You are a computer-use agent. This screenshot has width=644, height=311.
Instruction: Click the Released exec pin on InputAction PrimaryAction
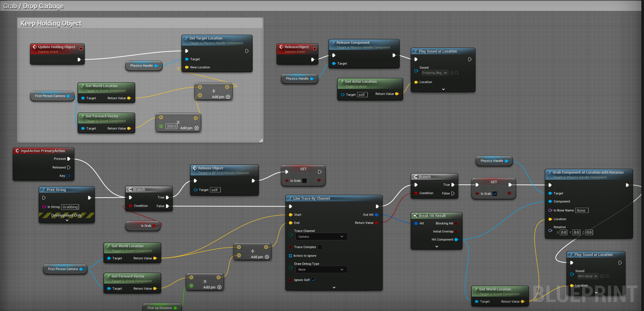(x=69, y=167)
